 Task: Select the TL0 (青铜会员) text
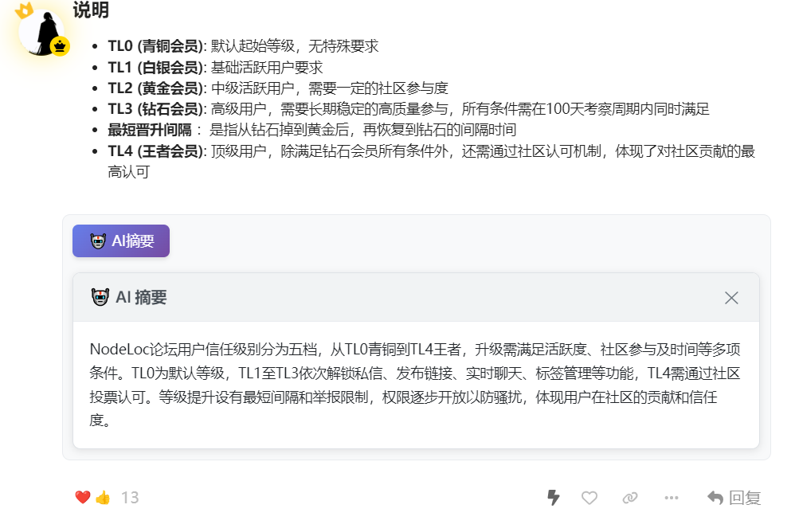point(155,46)
